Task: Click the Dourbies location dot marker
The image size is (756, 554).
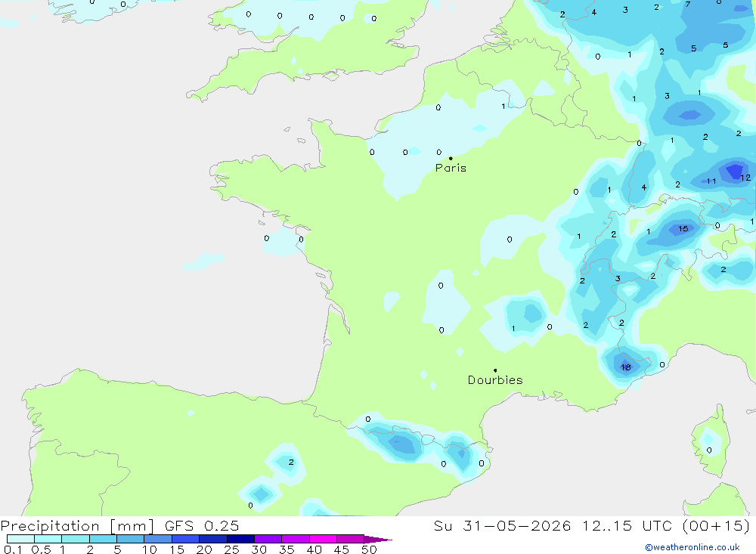Action: coord(495,370)
